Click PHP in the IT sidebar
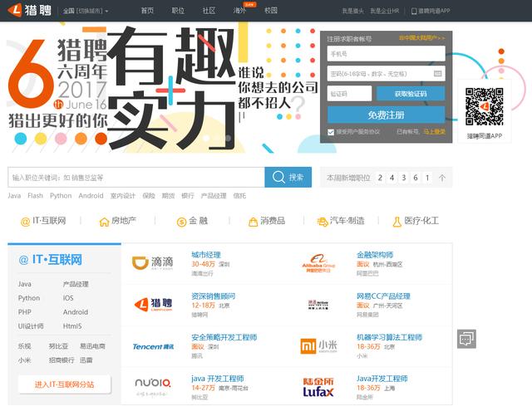 24,312
